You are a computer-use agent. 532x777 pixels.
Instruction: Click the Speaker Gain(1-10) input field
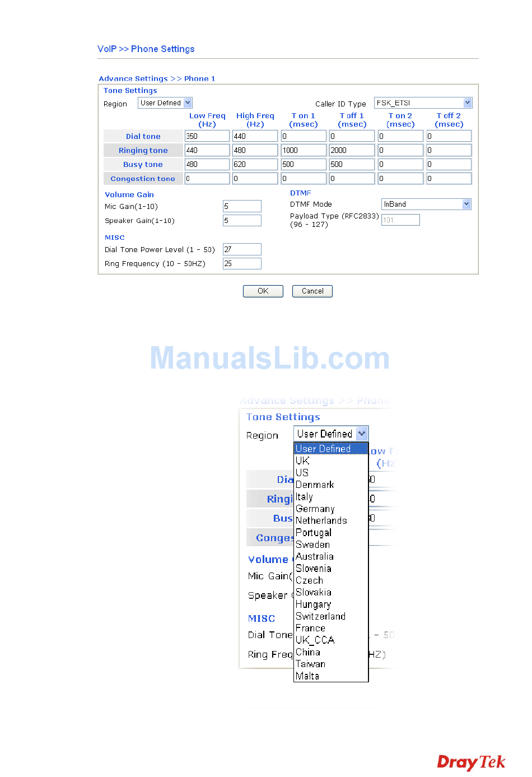(242, 221)
